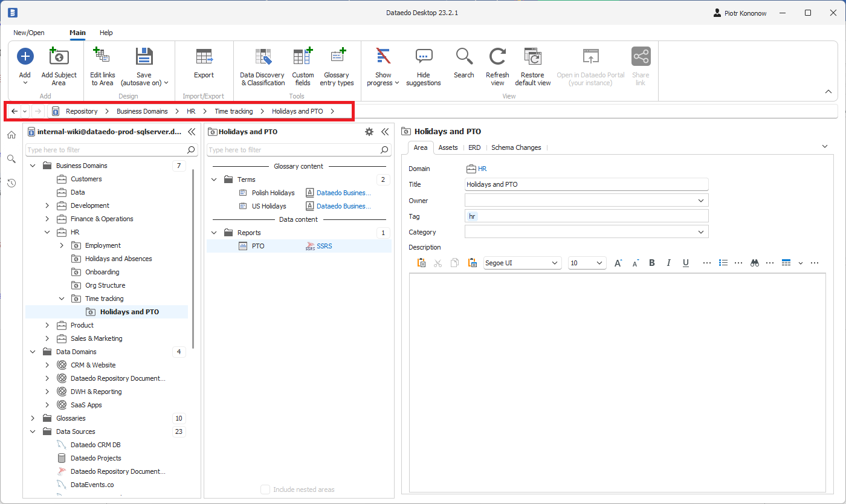Click the Export icon in the ribbon
The width and height of the screenshot is (846, 504).
(x=204, y=57)
